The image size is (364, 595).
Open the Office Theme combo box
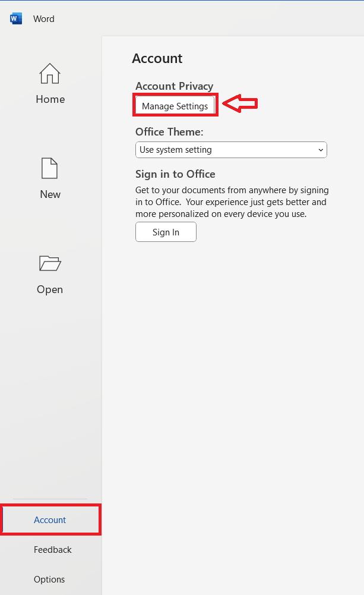pos(231,150)
